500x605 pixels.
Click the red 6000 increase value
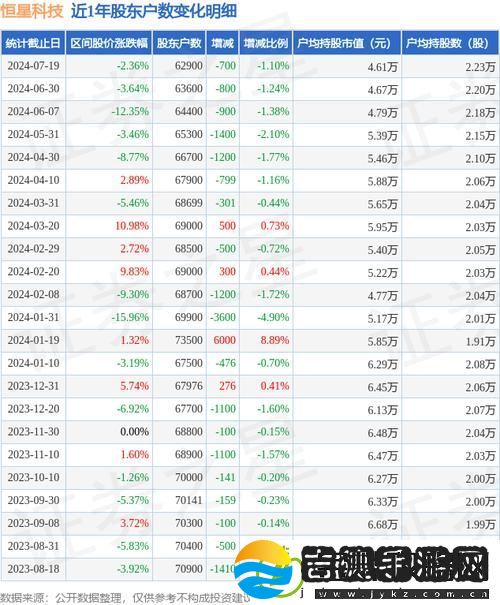pyautogui.click(x=225, y=340)
